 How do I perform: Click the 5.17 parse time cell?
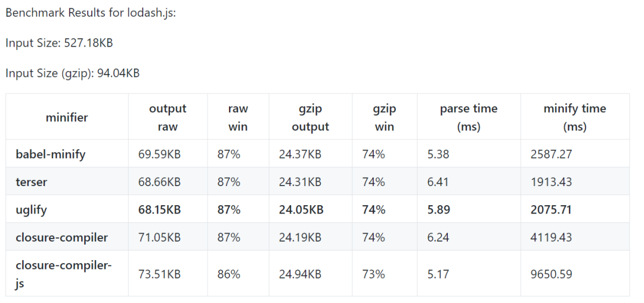point(438,274)
